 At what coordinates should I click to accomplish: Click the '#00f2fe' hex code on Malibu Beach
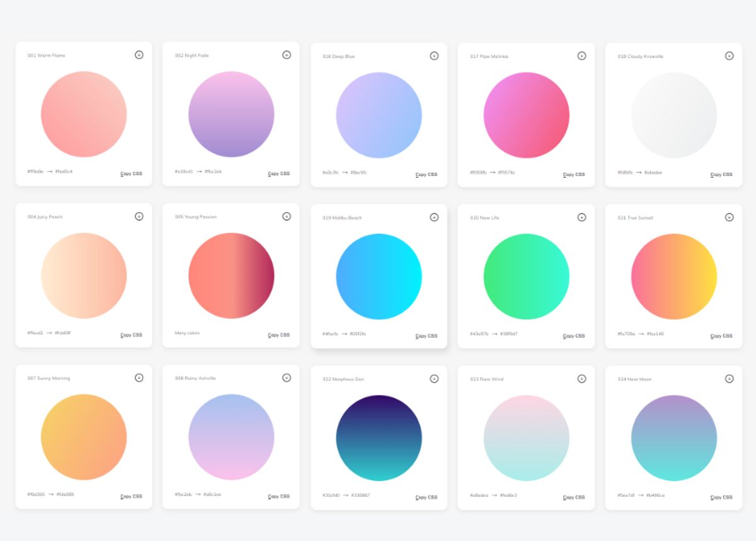pos(358,334)
